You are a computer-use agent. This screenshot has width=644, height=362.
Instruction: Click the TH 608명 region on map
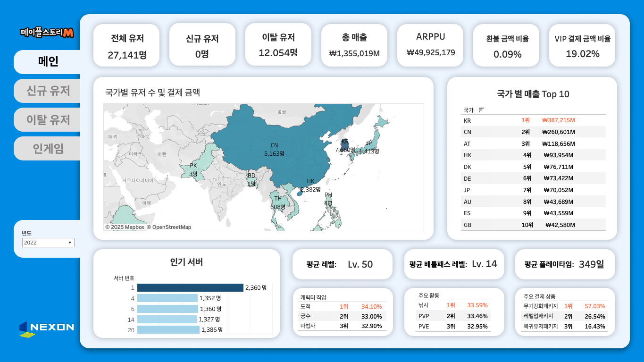coord(278,202)
